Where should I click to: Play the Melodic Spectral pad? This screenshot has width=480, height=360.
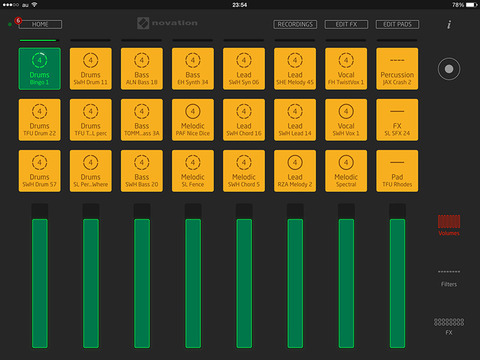pyautogui.click(x=346, y=171)
